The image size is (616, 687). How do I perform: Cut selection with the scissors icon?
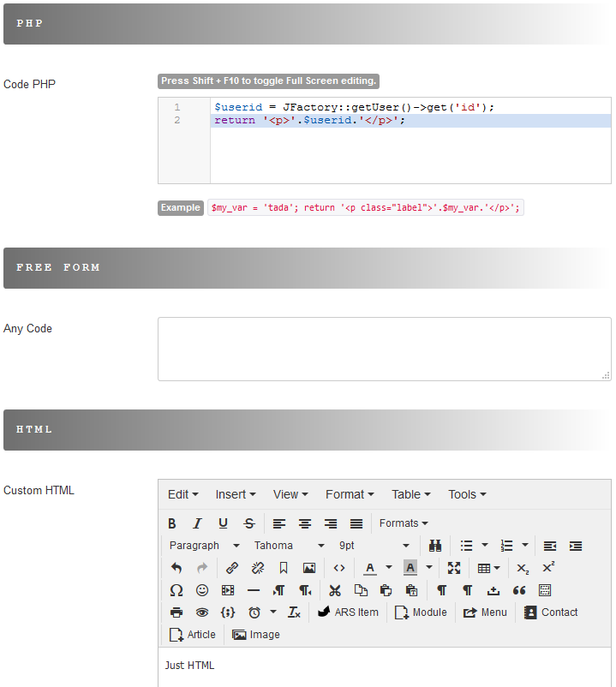tap(335, 590)
